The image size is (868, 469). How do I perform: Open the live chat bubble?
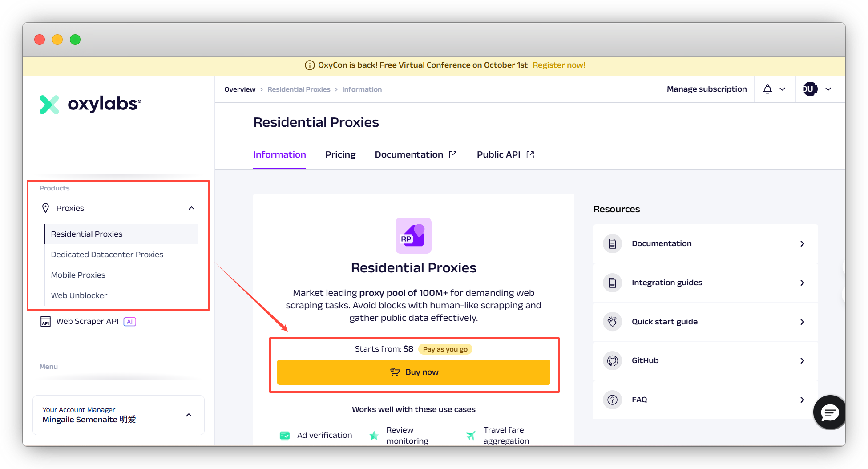click(830, 412)
